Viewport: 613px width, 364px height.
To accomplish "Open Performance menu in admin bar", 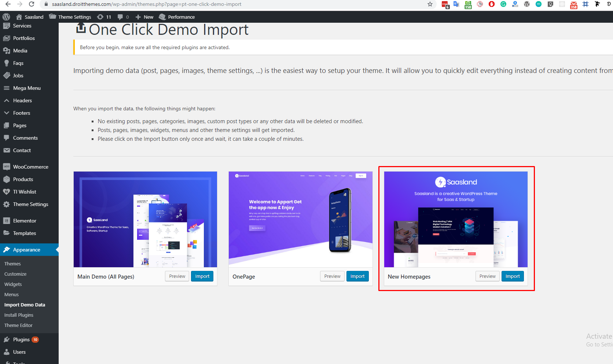I will 177,17.
